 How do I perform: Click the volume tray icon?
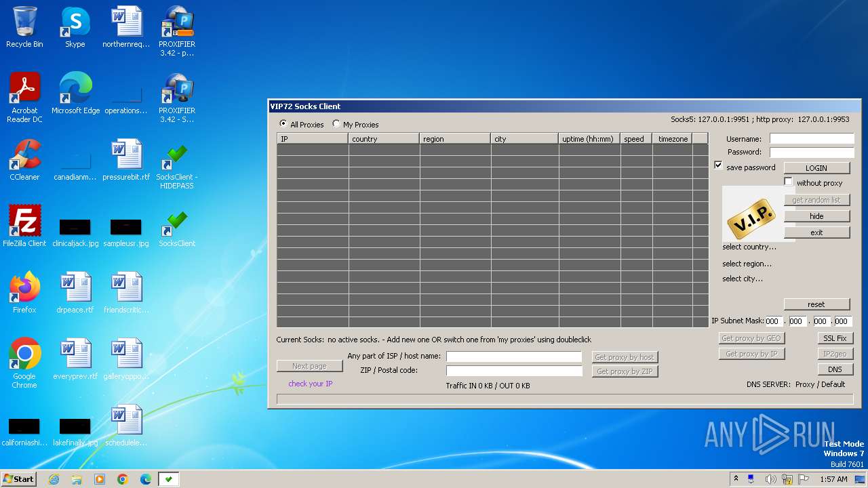tap(770, 479)
